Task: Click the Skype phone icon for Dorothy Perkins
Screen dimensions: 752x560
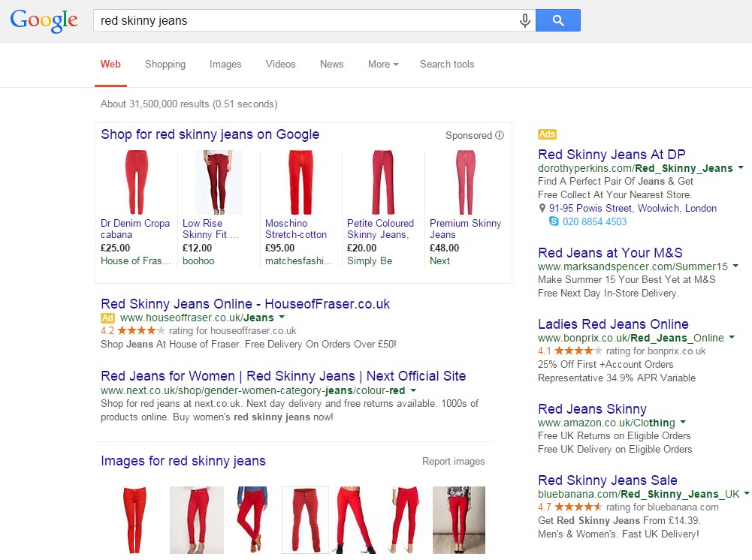Action: click(554, 221)
